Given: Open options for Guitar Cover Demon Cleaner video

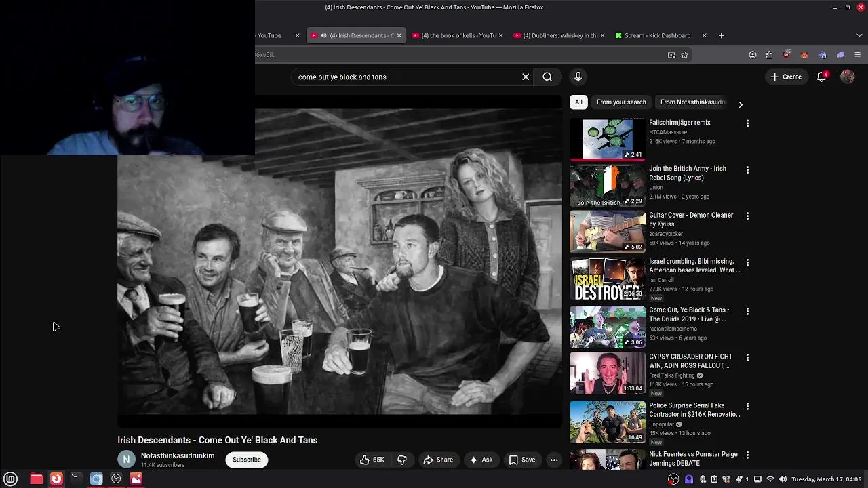Looking at the screenshot, I should tap(747, 216).
